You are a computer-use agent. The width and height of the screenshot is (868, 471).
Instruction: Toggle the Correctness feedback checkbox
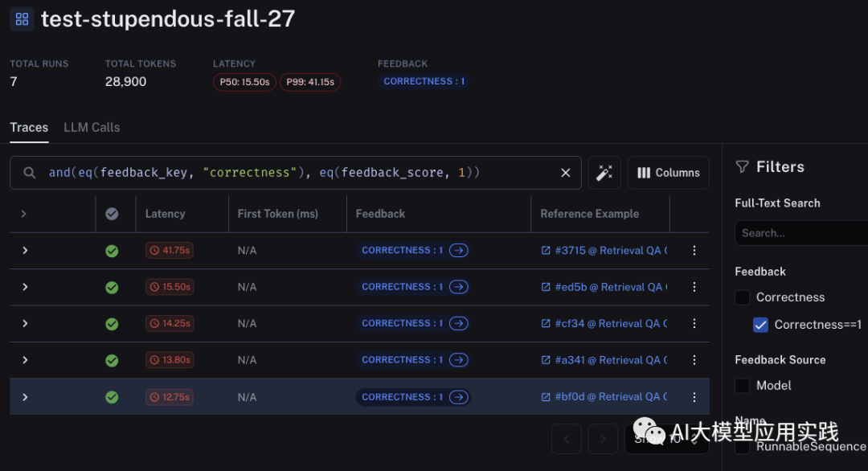tap(743, 297)
